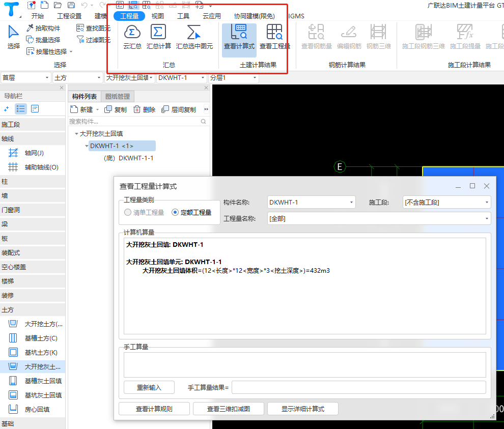Screen dimensions: 504x429
Task: Click the 手工算量结果 input field
Action: tap(359, 388)
